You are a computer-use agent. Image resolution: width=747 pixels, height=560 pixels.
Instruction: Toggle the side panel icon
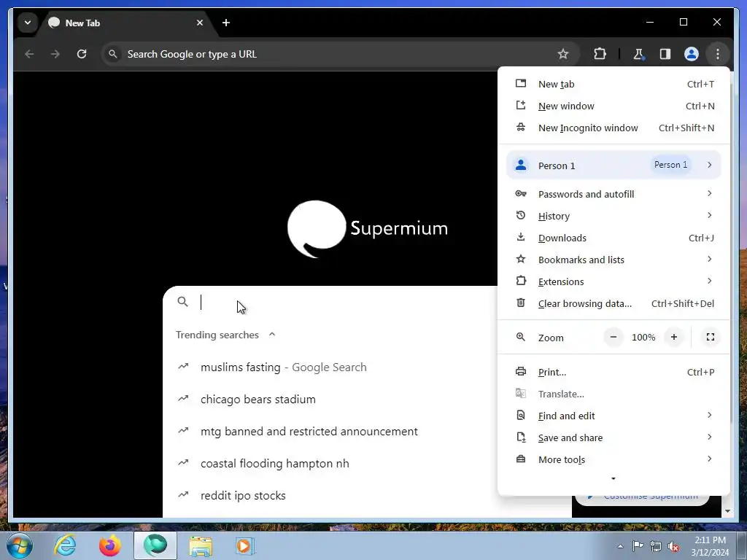(x=665, y=54)
